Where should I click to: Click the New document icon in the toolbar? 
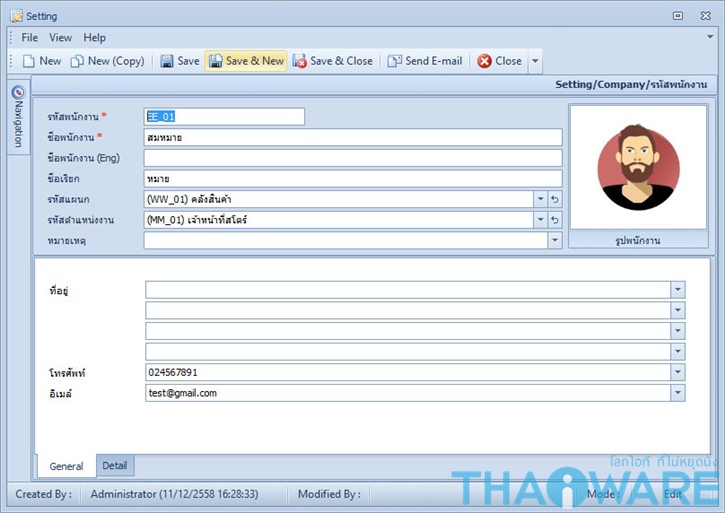click(29, 61)
